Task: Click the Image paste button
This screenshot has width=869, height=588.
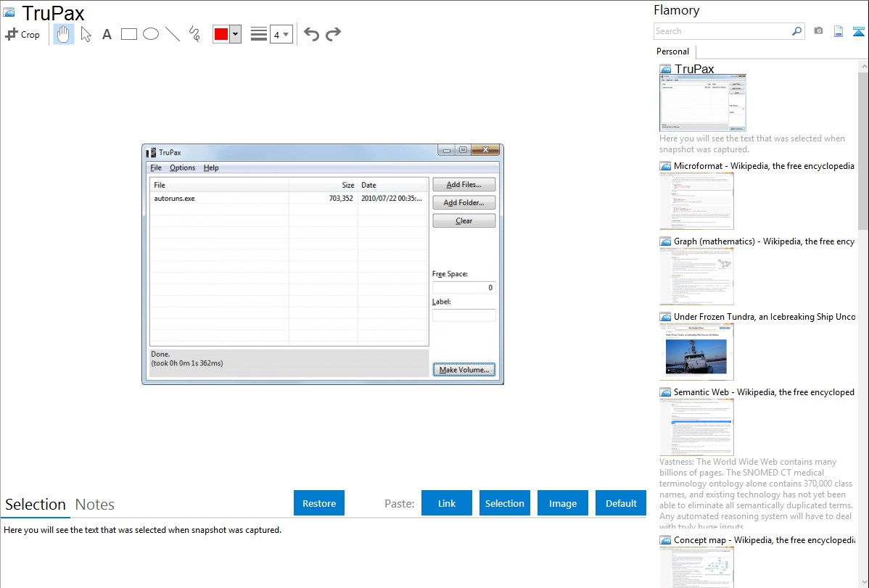Action: coord(563,503)
